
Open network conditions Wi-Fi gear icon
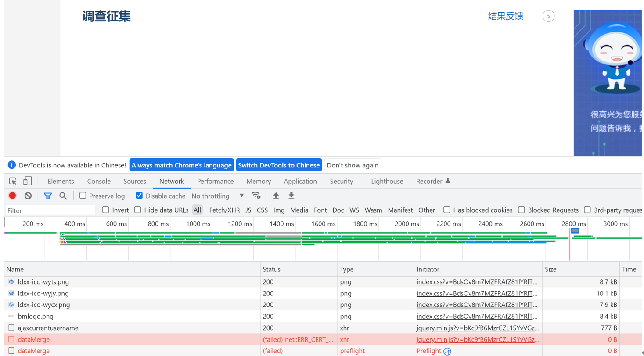point(256,196)
